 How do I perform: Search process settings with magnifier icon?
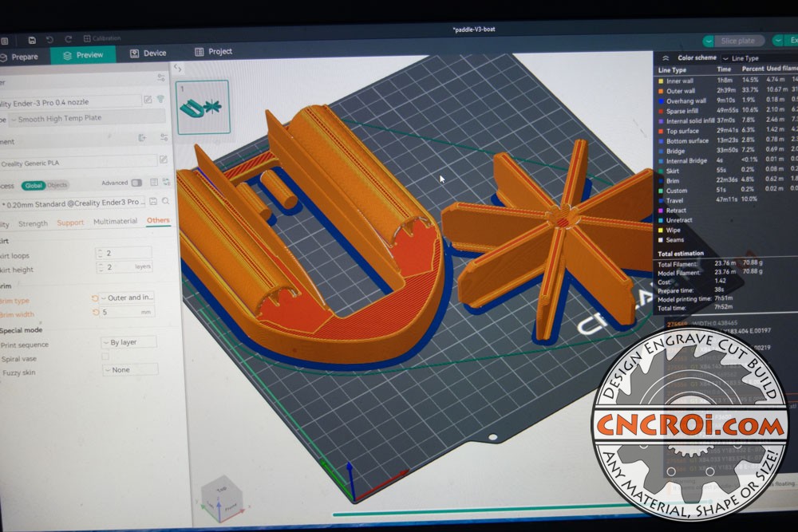(166, 202)
